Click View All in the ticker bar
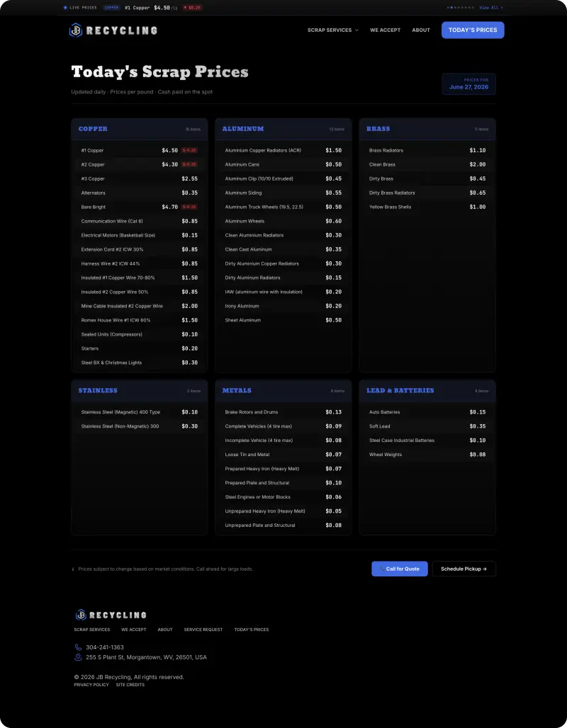Image resolution: width=567 pixels, height=728 pixels. (x=491, y=8)
